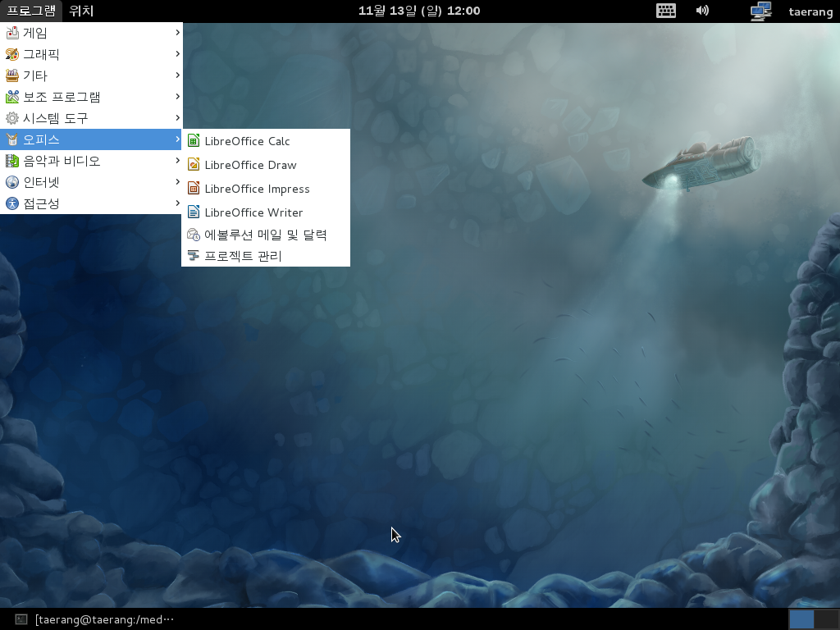Expand the 게임 submenu arrow
This screenshot has height=630, width=840.
(x=177, y=33)
